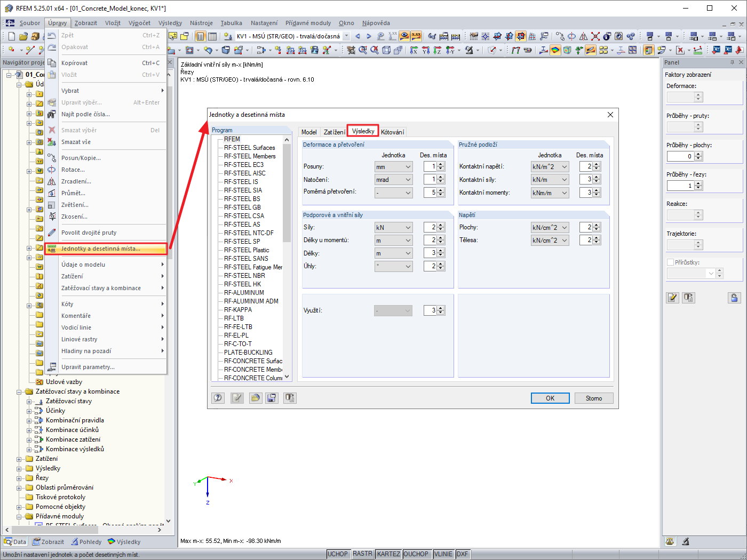Screen dimensions: 747x560
Task: Click the Move/Copy icon beside Posun/Kopie
Action: (52, 158)
